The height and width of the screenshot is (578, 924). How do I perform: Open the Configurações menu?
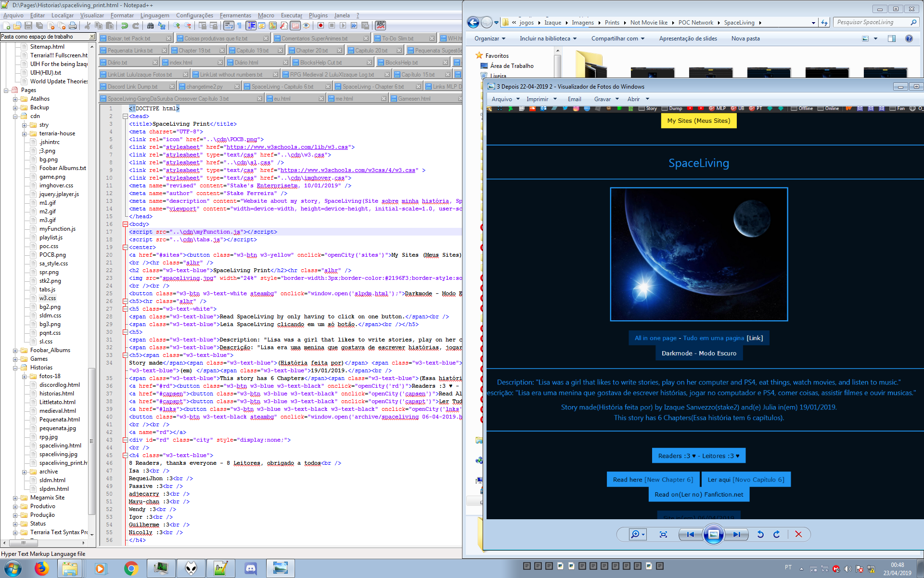[x=194, y=15]
